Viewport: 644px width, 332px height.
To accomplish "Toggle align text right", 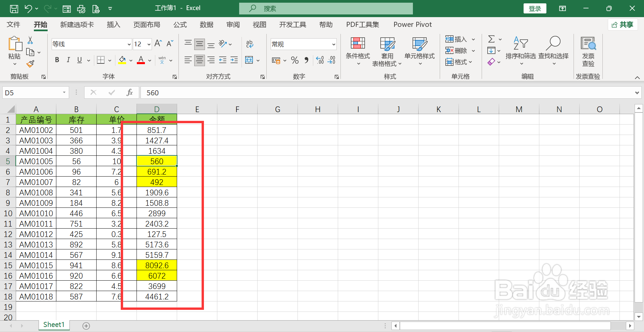I will pyautogui.click(x=211, y=60).
